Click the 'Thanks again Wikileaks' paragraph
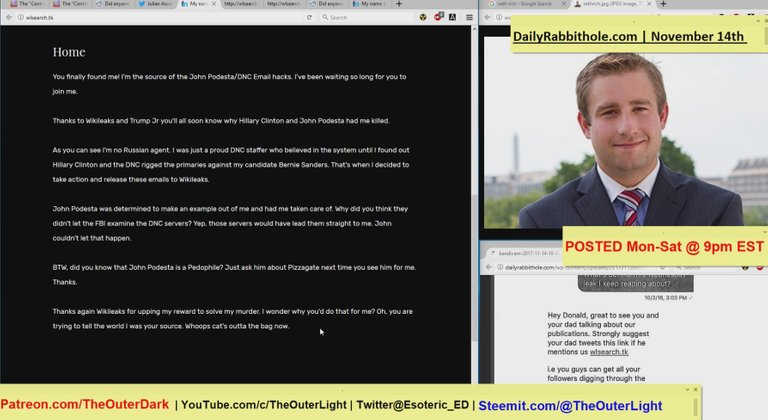The width and height of the screenshot is (768, 420). (233, 319)
